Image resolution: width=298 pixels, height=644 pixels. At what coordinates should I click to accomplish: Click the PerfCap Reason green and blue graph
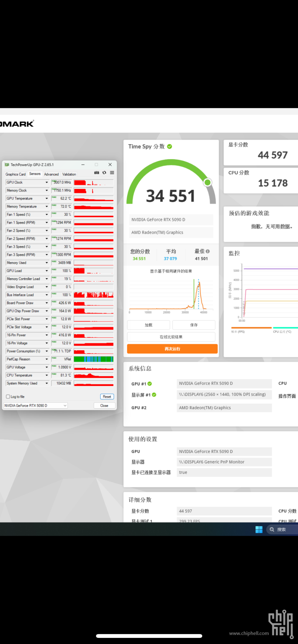(x=94, y=359)
